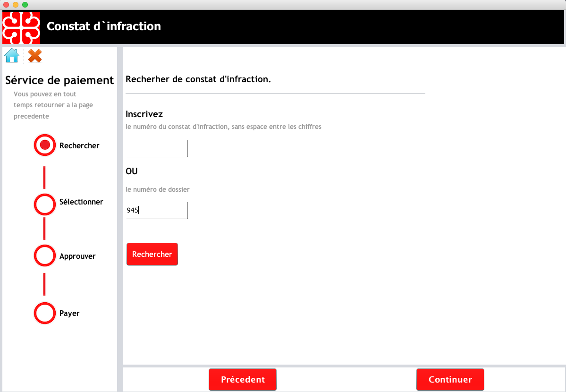Go back with the Précedent button
The width and height of the screenshot is (566, 392).
(243, 379)
